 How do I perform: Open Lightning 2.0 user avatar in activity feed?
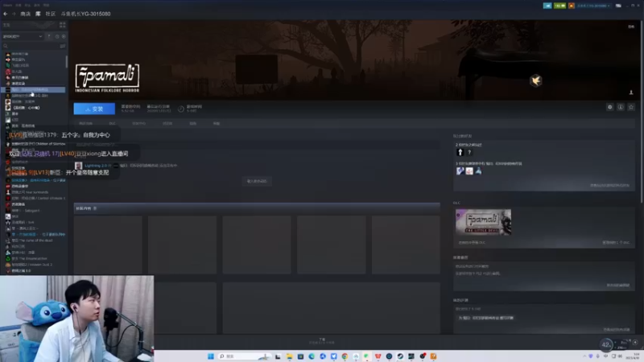pos(78,166)
